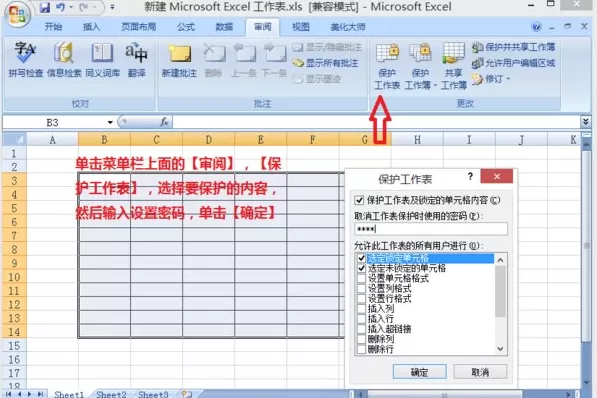Image resolution: width=597 pixels, height=398 pixels.
Task: Add a new comment (新建批注)
Action: coord(179,60)
